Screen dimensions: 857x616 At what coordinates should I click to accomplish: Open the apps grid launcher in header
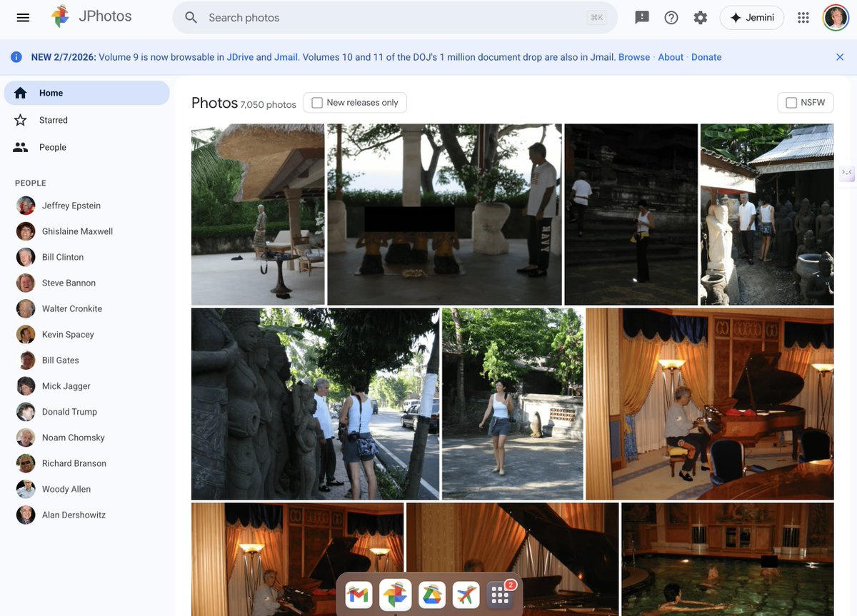point(803,18)
